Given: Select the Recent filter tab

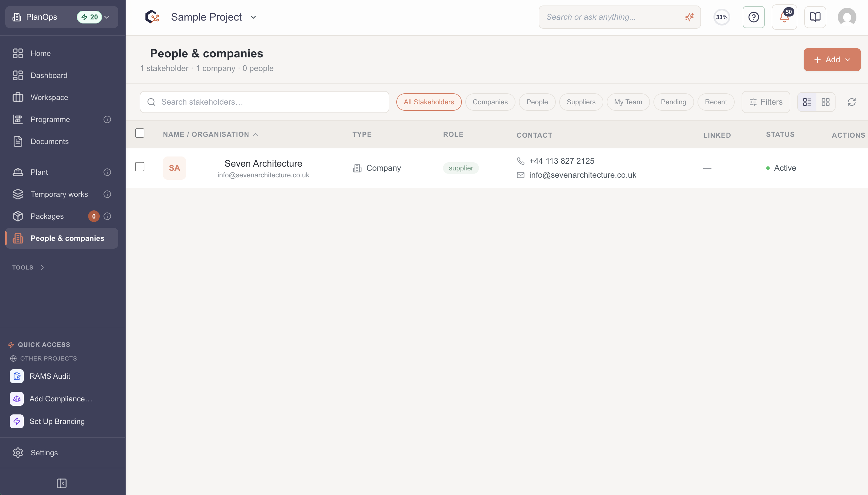Looking at the screenshot, I should pos(716,102).
